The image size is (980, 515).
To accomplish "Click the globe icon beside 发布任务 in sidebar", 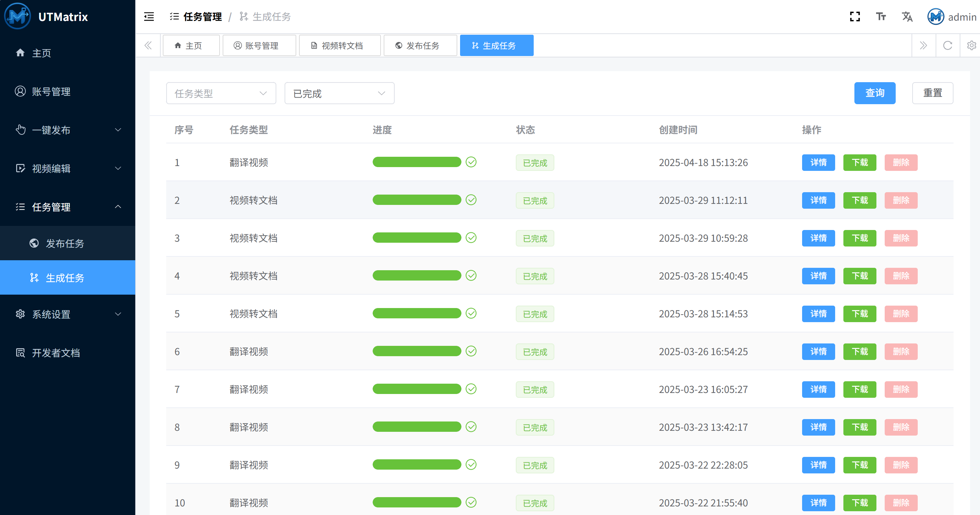I will point(34,243).
